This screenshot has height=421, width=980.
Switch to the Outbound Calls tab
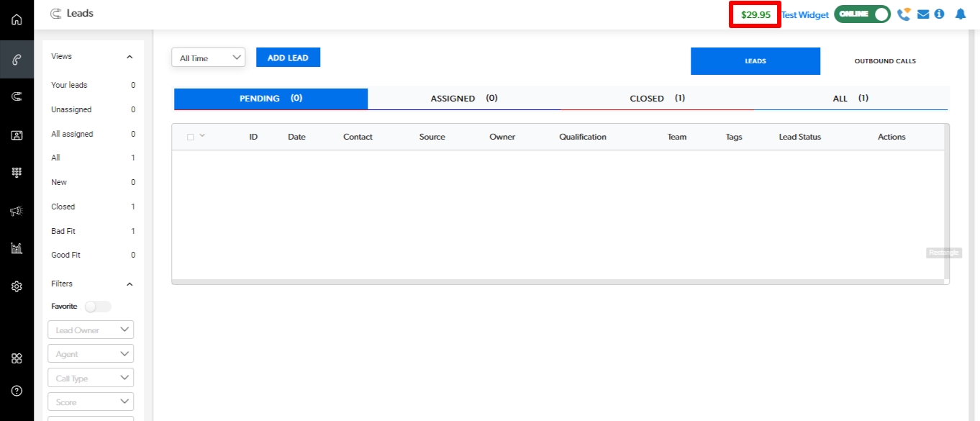click(x=884, y=61)
